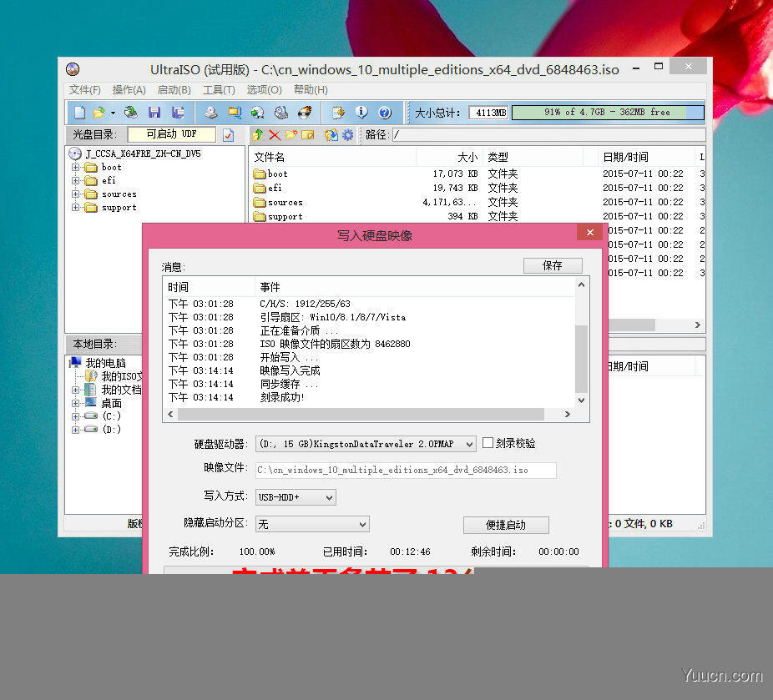Click the blue gear settings icon
This screenshot has width=773, height=700.
[347, 134]
